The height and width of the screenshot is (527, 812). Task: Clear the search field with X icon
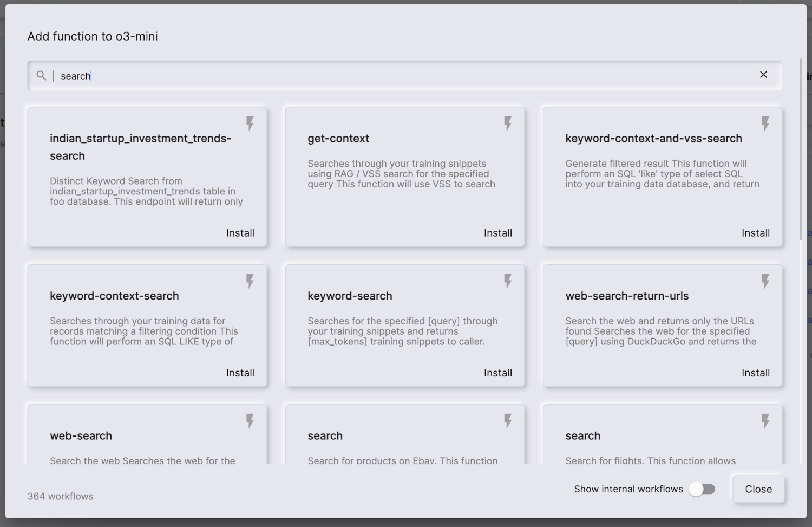click(763, 75)
